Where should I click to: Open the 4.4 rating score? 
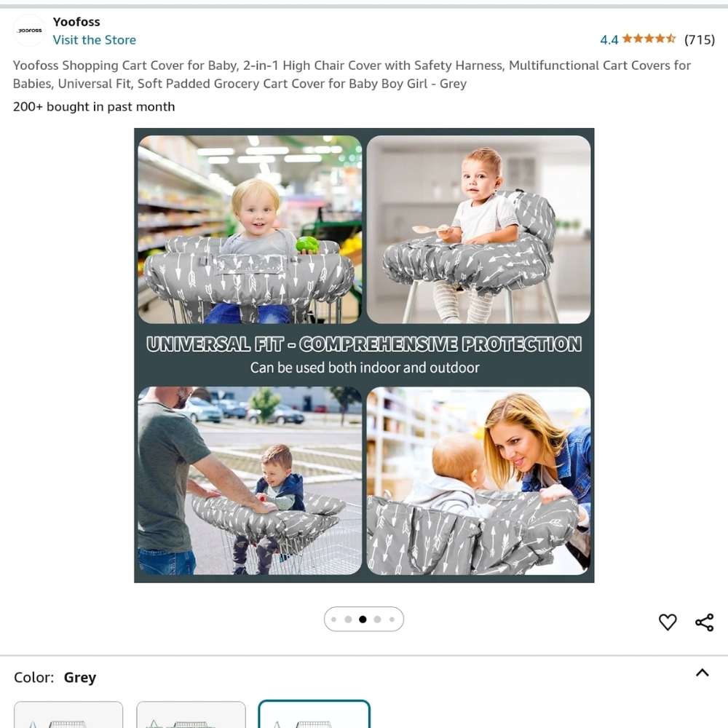pyautogui.click(x=609, y=40)
